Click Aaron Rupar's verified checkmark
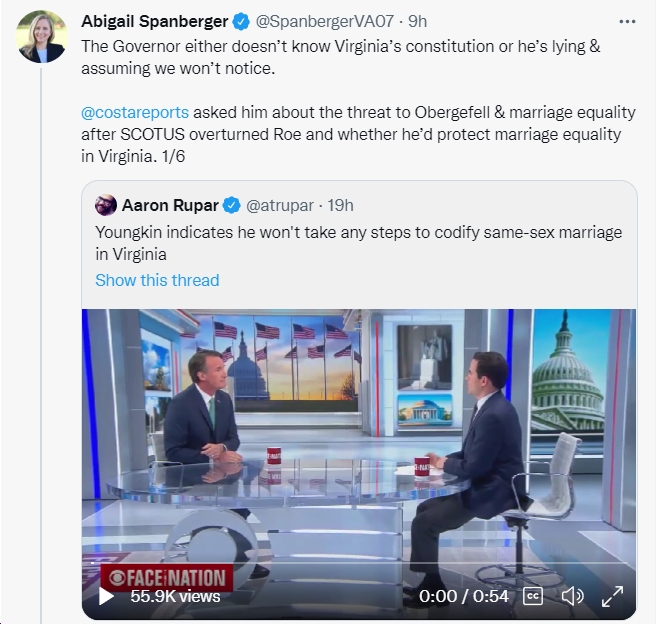 click(232, 206)
